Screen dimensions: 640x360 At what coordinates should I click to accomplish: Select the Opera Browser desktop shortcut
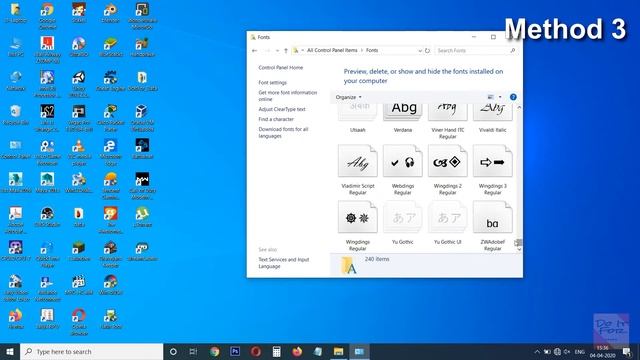click(x=79, y=322)
